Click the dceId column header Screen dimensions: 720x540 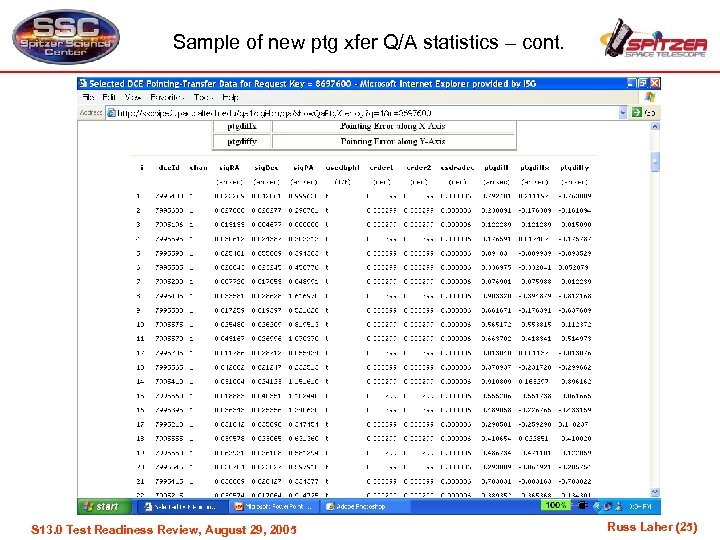point(169,168)
